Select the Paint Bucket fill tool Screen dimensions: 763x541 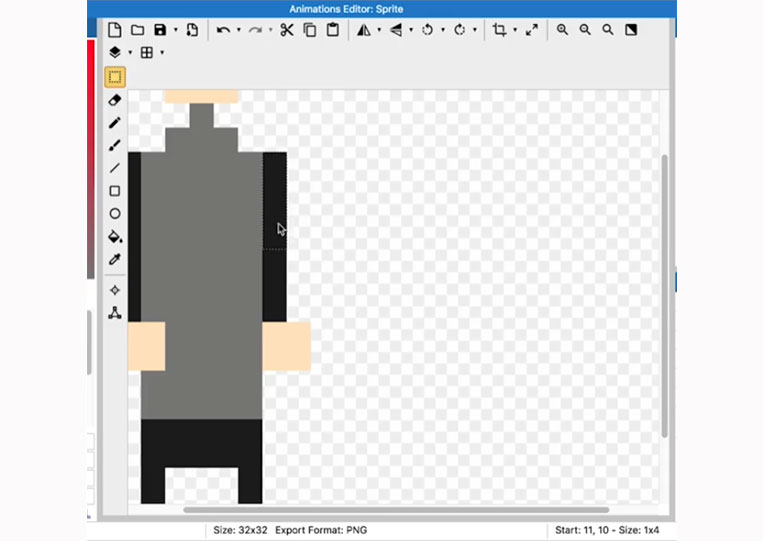(115, 236)
